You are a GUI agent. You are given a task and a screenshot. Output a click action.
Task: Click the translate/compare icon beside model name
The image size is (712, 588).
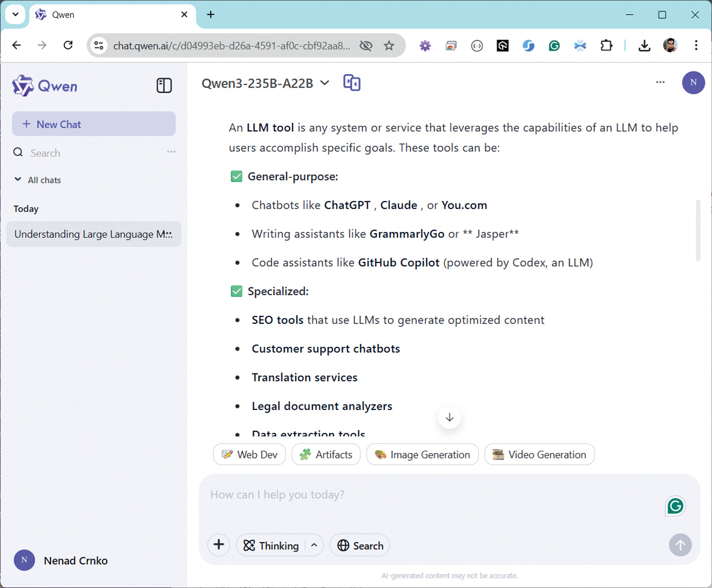[x=352, y=83]
